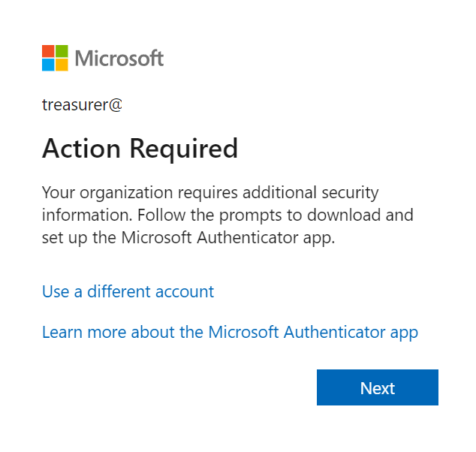The width and height of the screenshot is (476, 452).
Task: Click 'Authenticator app' at the end of the blue link
Action: click(x=351, y=333)
